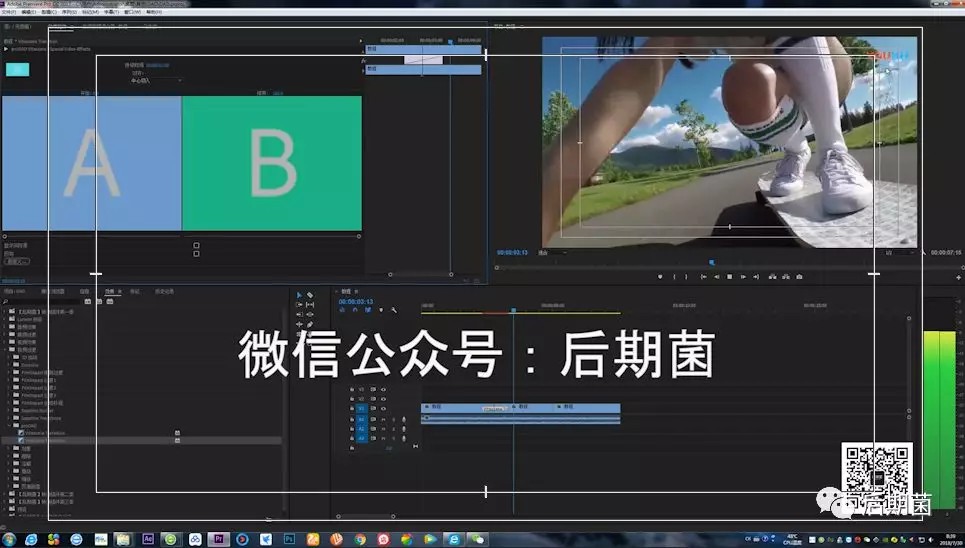Image resolution: width=965 pixels, height=548 pixels.
Task: Click the wrench timeline settings icon
Action: pos(394,310)
